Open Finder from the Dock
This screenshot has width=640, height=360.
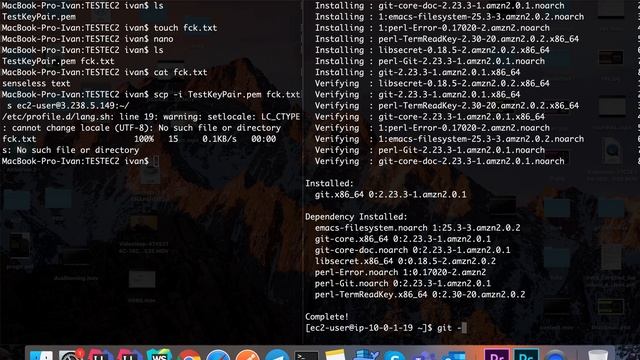(x=41, y=355)
